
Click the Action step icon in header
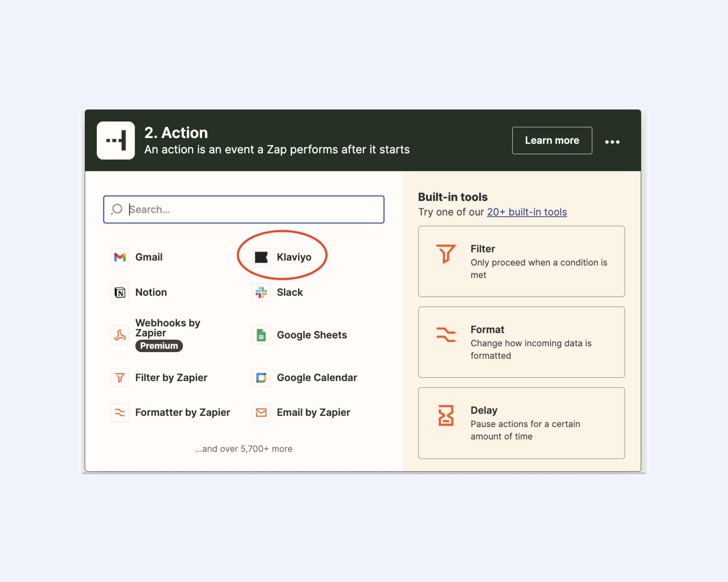pos(116,140)
